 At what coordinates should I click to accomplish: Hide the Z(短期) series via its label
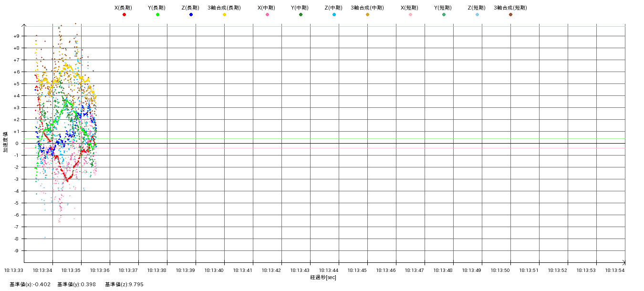coord(477,8)
